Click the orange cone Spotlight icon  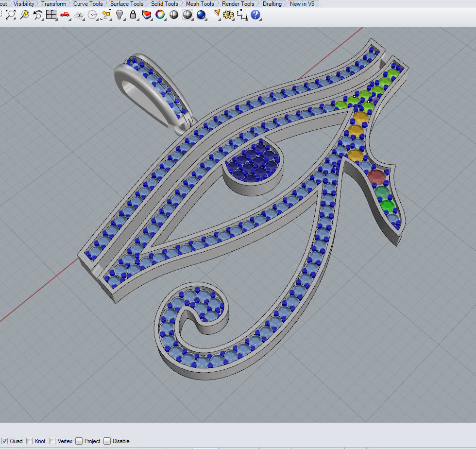[x=217, y=14]
